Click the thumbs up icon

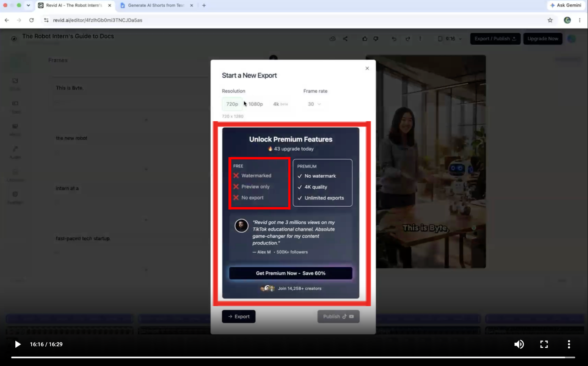coord(365,39)
